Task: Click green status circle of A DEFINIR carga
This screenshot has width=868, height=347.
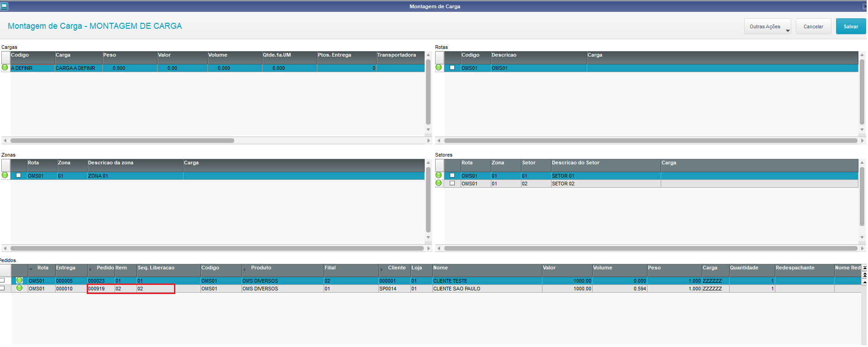Action: (x=5, y=68)
